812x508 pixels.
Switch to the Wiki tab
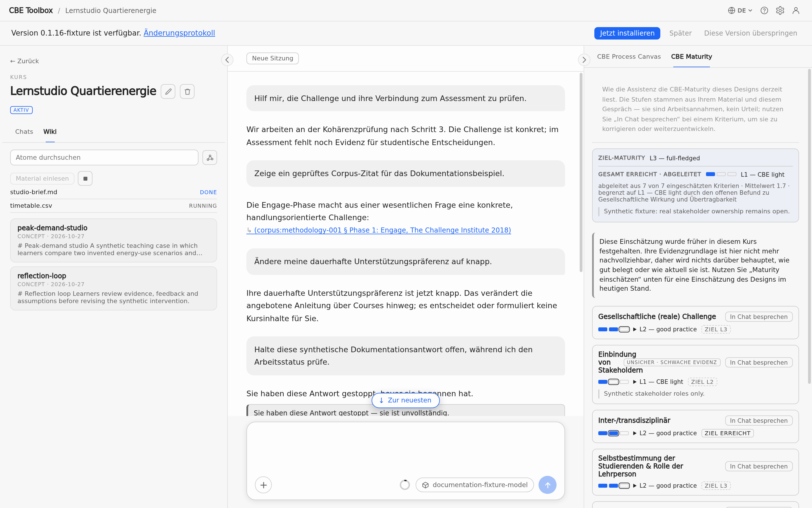point(50,132)
